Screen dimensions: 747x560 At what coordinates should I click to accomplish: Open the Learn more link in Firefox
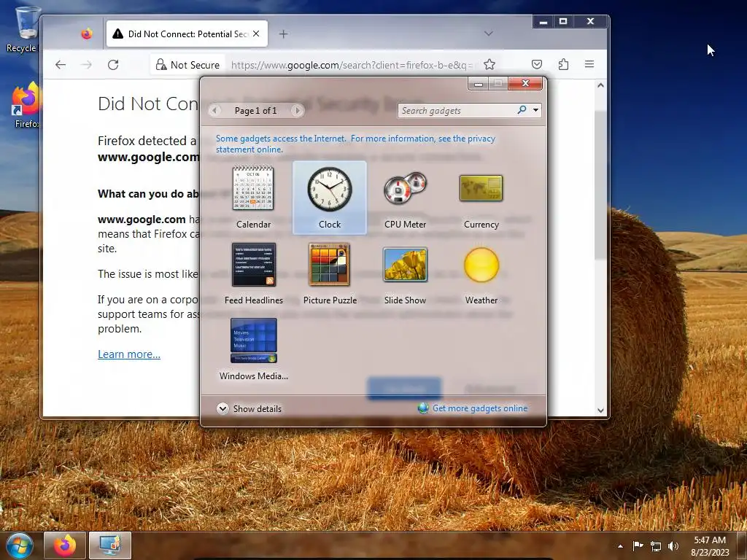click(129, 354)
